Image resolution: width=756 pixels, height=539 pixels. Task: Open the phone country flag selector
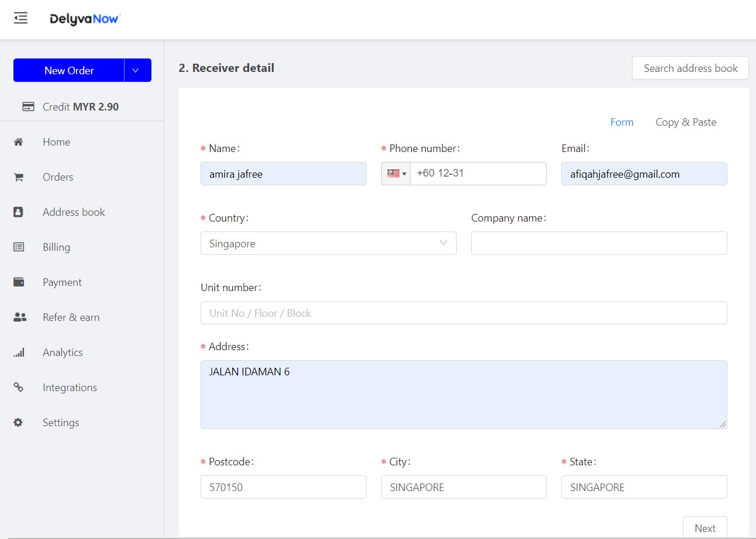[396, 174]
